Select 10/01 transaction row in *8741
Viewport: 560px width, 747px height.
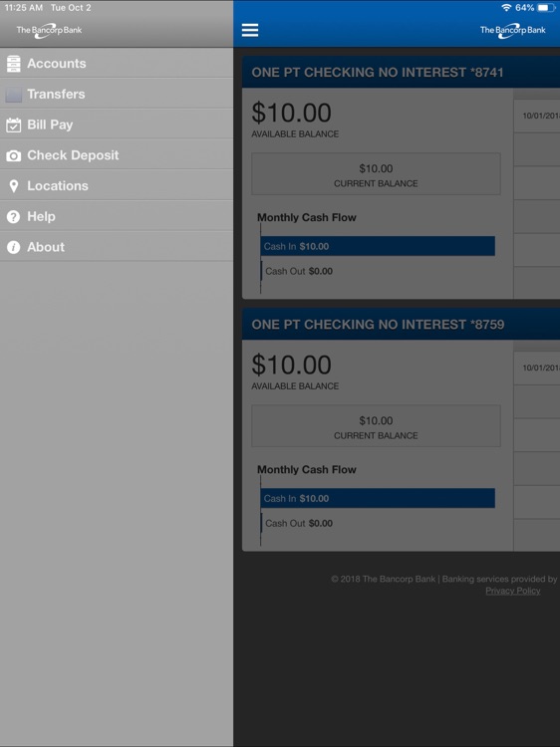(537, 116)
